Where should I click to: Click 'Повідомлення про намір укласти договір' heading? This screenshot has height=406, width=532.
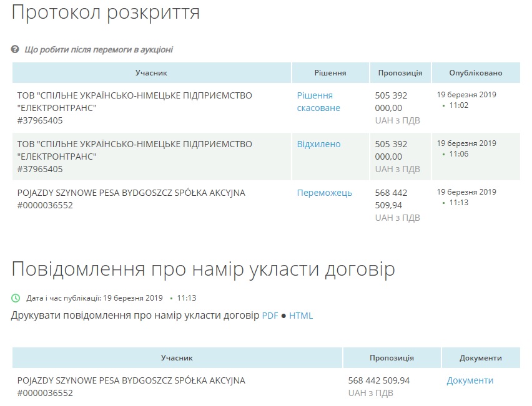(x=203, y=269)
